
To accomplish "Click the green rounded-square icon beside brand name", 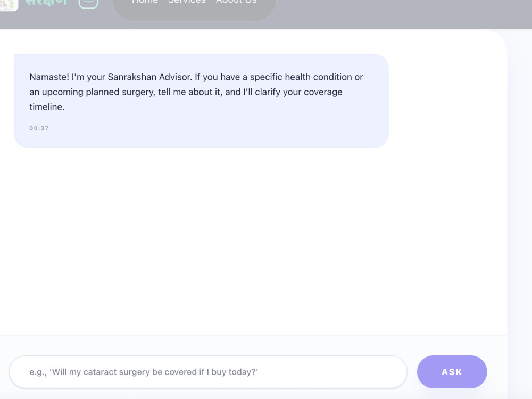I will click(x=88, y=3).
